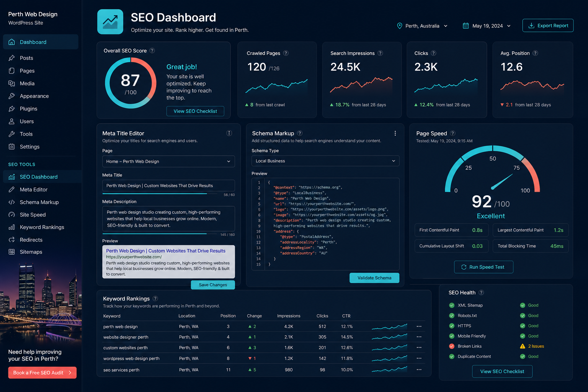Image resolution: width=588 pixels, height=392 pixels.
Task: Click the help icon beside Overall SEO Score
Action: [x=152, y=51]
